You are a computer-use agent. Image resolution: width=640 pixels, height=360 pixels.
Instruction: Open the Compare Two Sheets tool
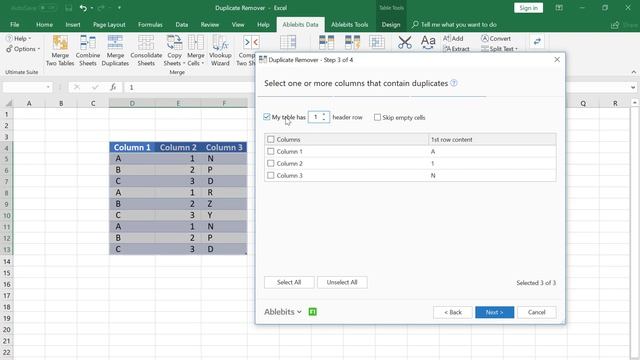pos(246,51)
